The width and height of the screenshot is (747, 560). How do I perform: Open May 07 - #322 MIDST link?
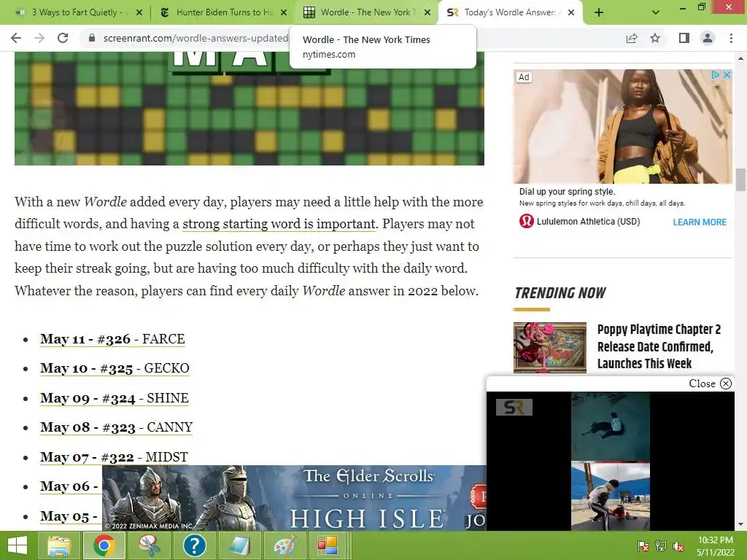tap(114, 457)
